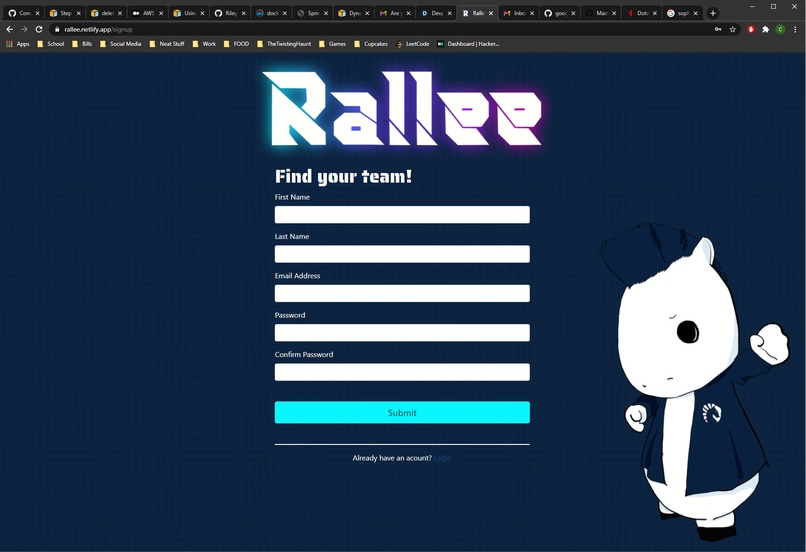Image resolution: width=806 pixels, height=552 pixels.
Task: Focus the Password field
Action: pos(402,333)
